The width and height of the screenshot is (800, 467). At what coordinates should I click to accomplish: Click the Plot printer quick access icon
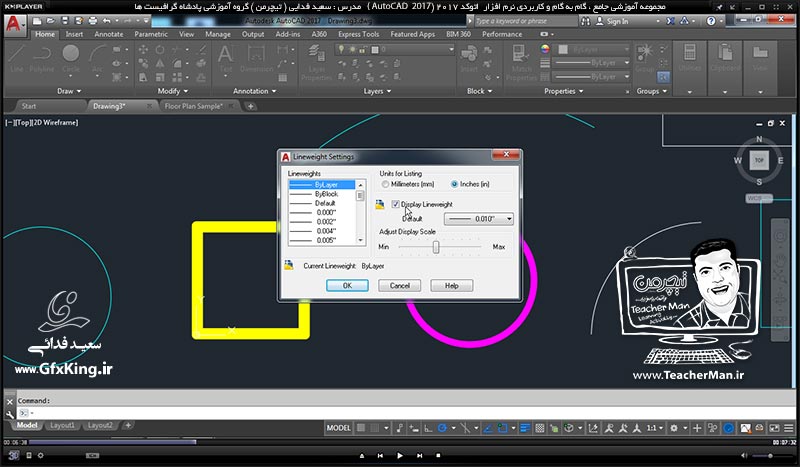click(x=92, y=21)
